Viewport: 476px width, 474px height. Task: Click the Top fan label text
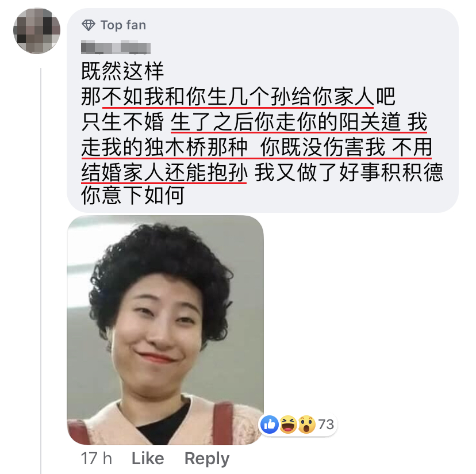[123, 25]
